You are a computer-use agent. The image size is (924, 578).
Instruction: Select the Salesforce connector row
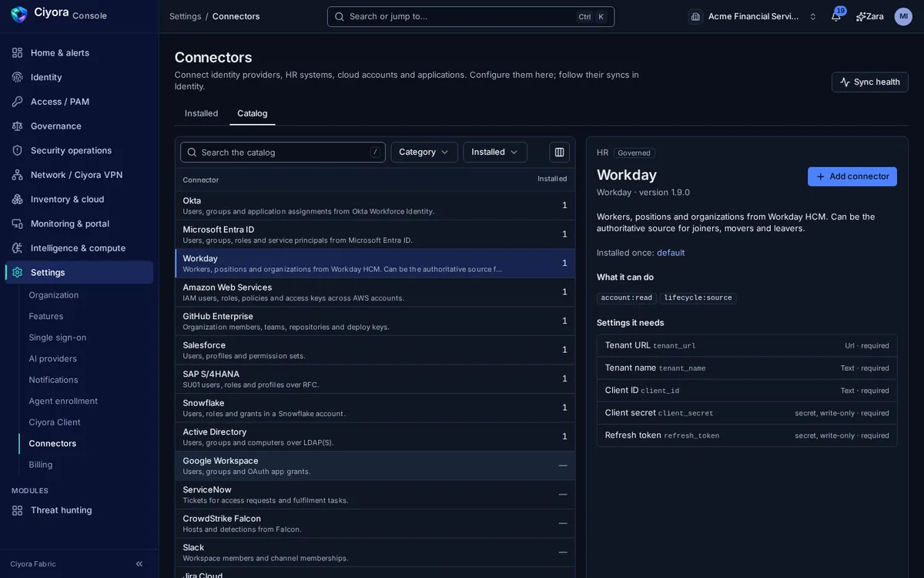click(x=375, y=350)
